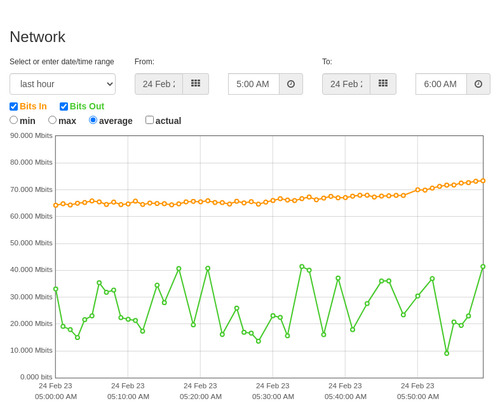Click the From date field showing 24 Feb
500x403 pixels.
[159, 84]
